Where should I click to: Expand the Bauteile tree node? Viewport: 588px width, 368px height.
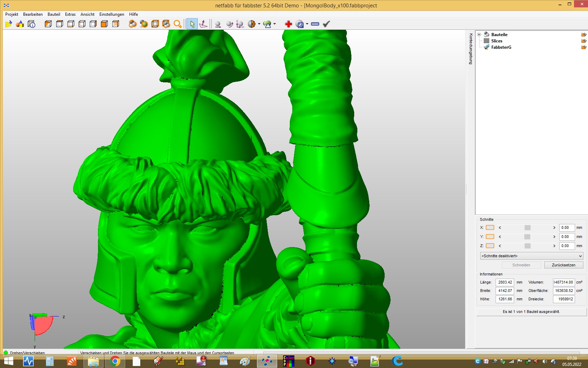coord(479,34)
